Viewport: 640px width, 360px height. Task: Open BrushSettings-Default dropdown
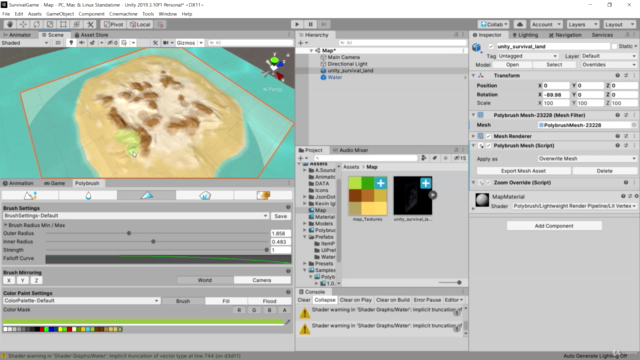tap(136, 216)
